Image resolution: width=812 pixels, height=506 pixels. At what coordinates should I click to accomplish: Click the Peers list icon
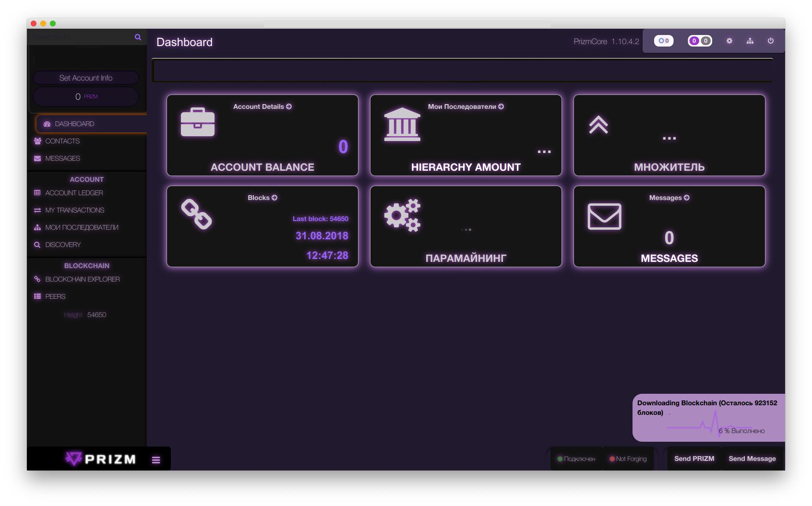point(37,296)
